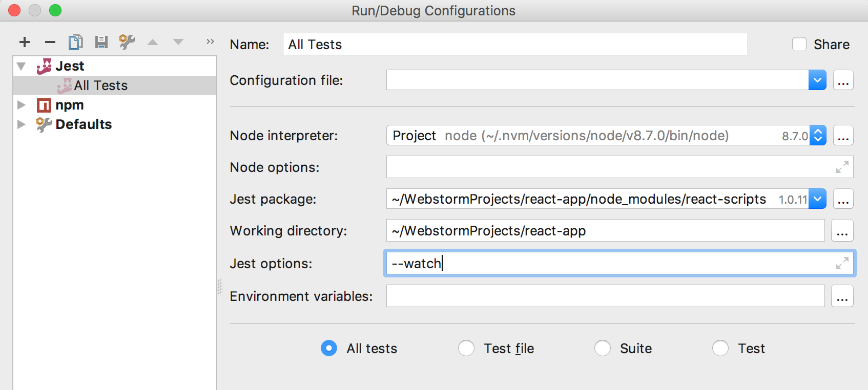The image size is (868, 390).
Task: Select the Test file radio button
Action: pyautogui.click(x=466, y=349)
